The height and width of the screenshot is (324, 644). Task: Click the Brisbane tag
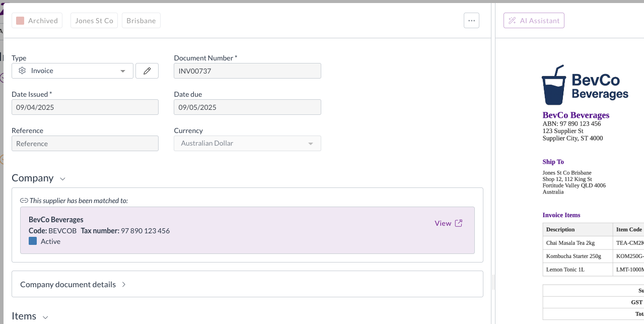141,21
